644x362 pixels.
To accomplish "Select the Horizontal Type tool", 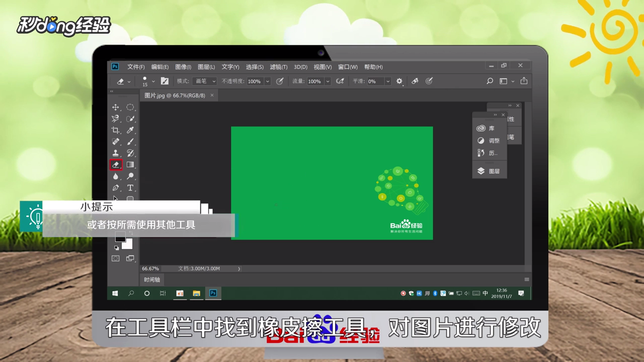I will pyautogui.click(x=130, y=188).
